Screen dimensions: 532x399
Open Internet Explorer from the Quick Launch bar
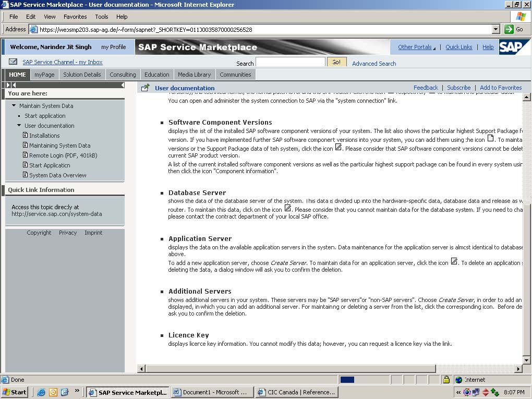41,392
